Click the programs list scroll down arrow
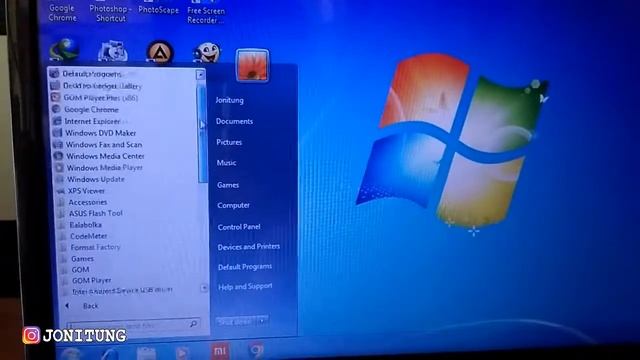Viewport: 640px width, 360px height. tap(204, 288)
